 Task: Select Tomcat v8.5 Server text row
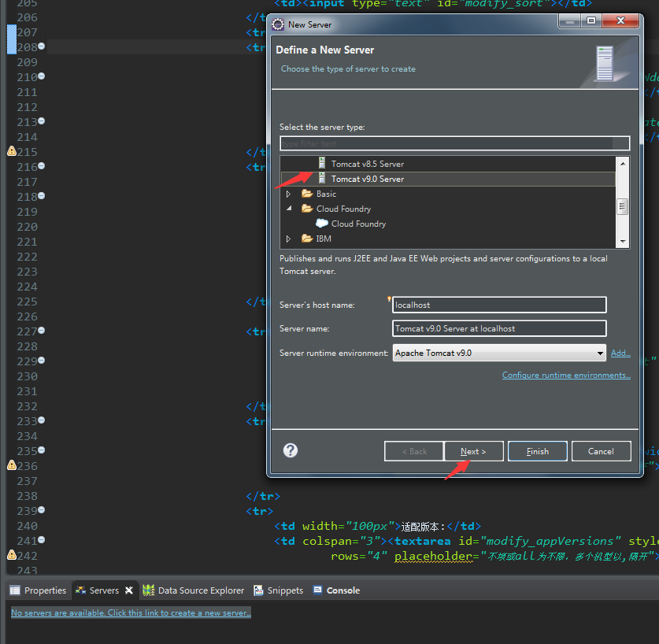(x=368, y=164)
